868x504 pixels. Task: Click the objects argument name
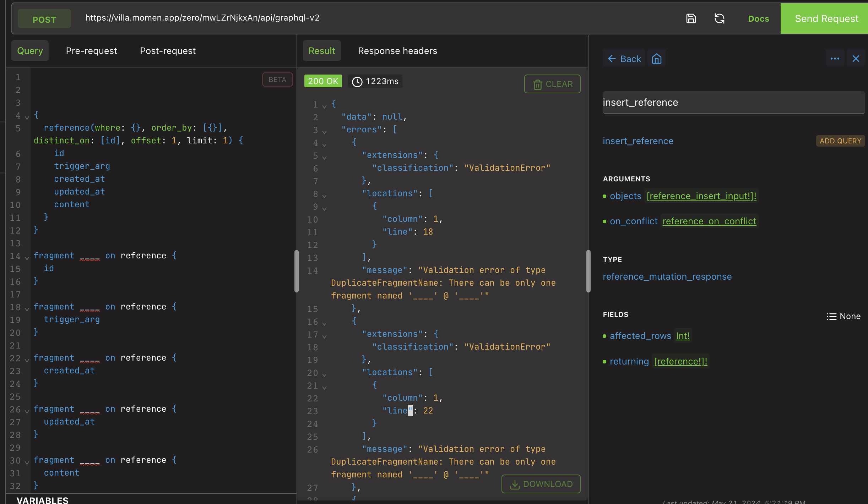(625, 196)
